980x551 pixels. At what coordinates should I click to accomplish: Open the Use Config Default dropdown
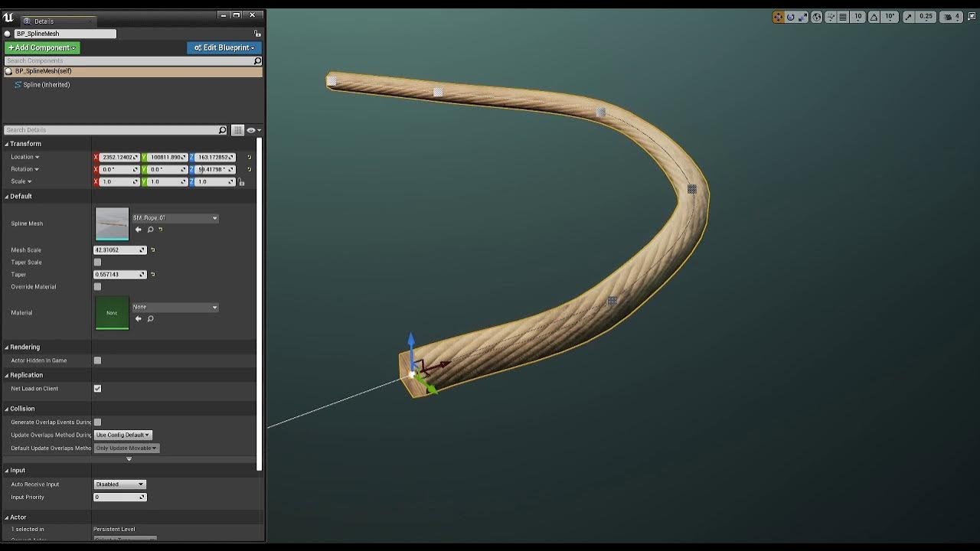pyautogui.click(x=122, y=435)
